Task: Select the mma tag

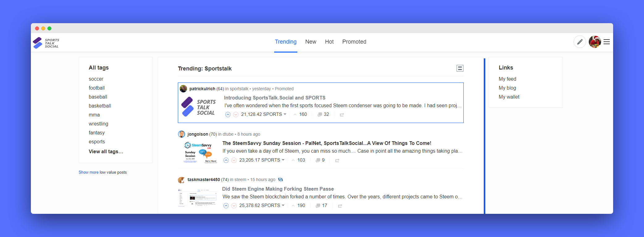Action: [94, 115]
